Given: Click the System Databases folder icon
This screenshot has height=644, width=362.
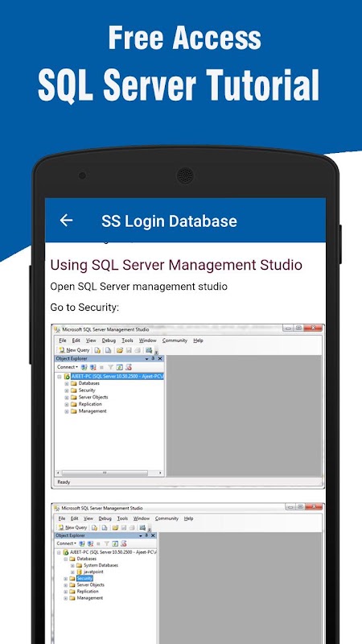Looking at the screenshot, I should [x=79, y=565].
